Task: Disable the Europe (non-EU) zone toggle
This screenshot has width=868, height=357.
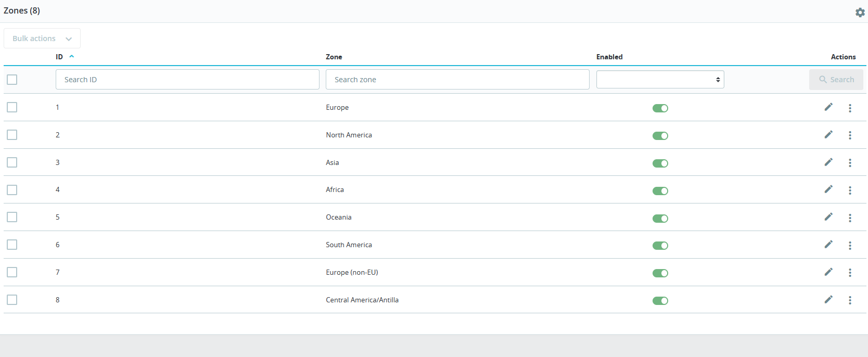Action: point(660,273)
